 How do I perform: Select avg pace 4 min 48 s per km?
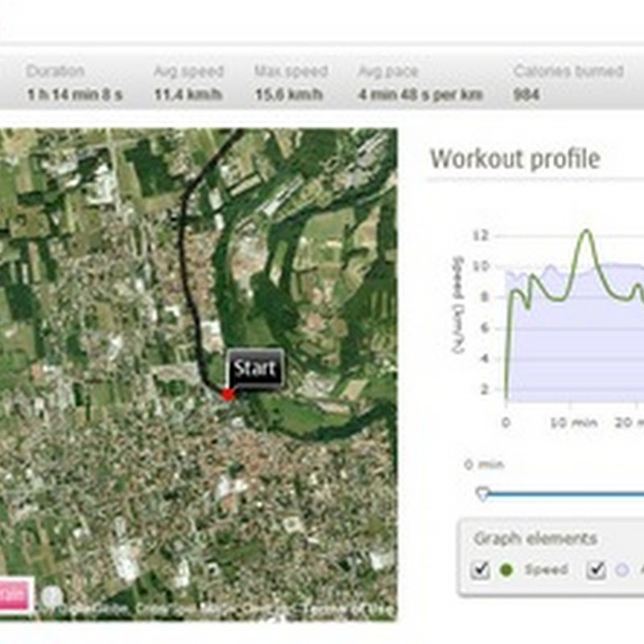[420, 95]
